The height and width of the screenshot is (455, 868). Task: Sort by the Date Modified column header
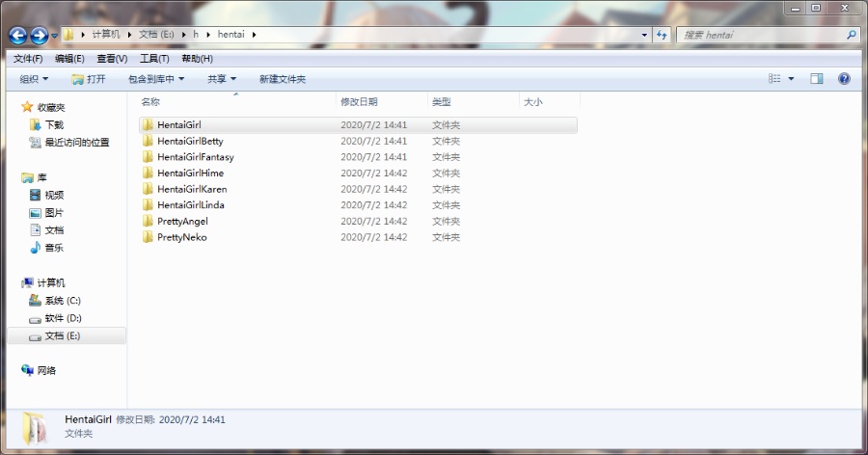coord(359,101)
